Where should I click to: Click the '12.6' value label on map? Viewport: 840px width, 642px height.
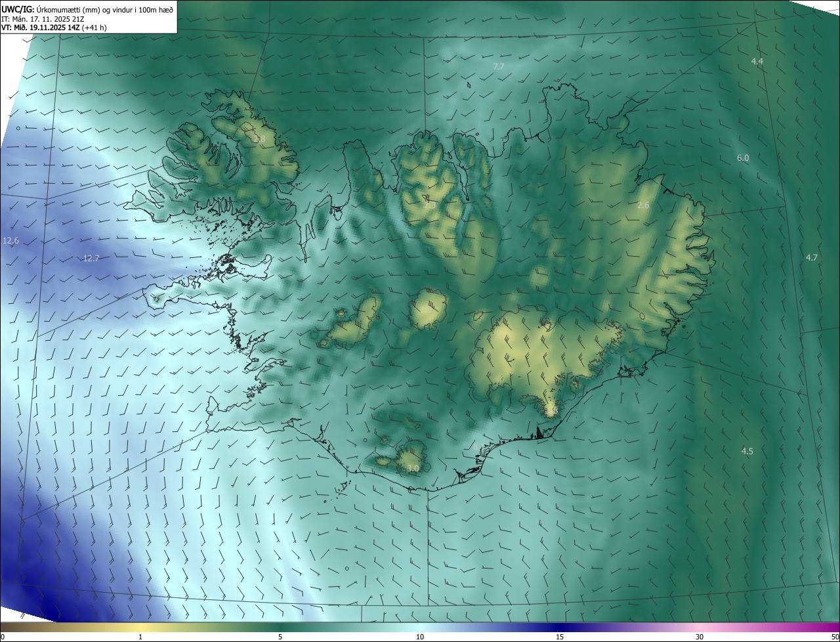[10, 241]
